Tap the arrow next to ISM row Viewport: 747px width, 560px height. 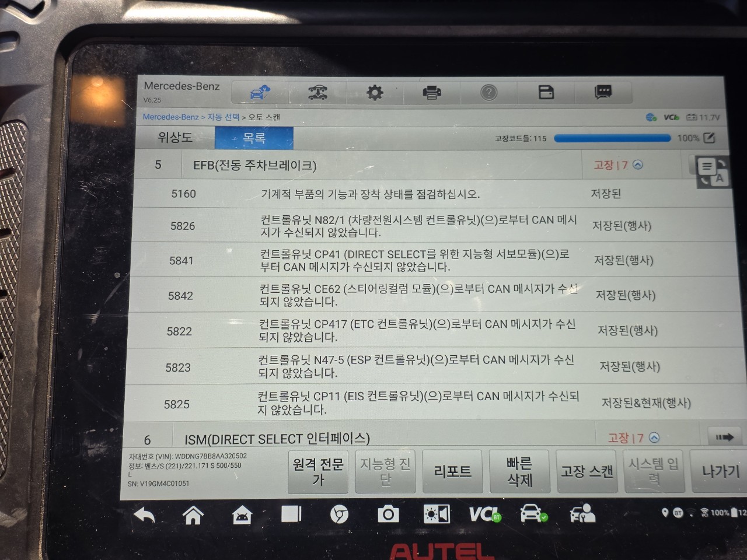[724, 437]
